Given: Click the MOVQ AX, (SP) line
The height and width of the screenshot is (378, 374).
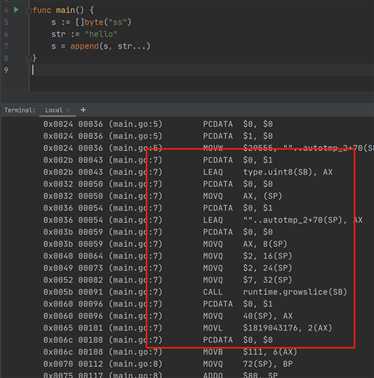Looking at the screenshot, I should [x=163, y=196].
